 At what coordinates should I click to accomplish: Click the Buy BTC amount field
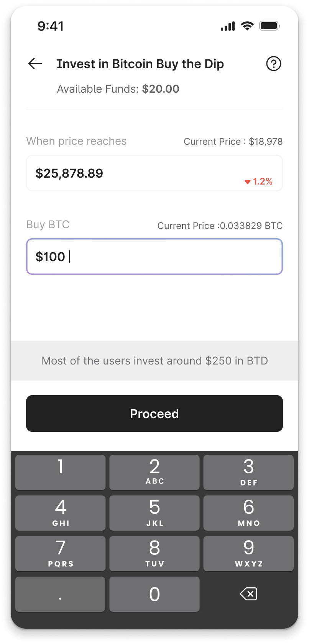154,257
